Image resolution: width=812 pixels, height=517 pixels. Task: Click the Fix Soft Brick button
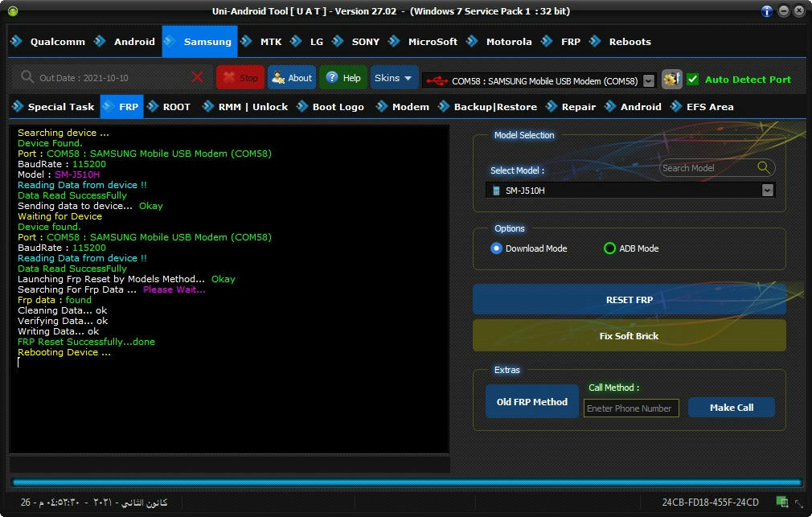(630, 335)
